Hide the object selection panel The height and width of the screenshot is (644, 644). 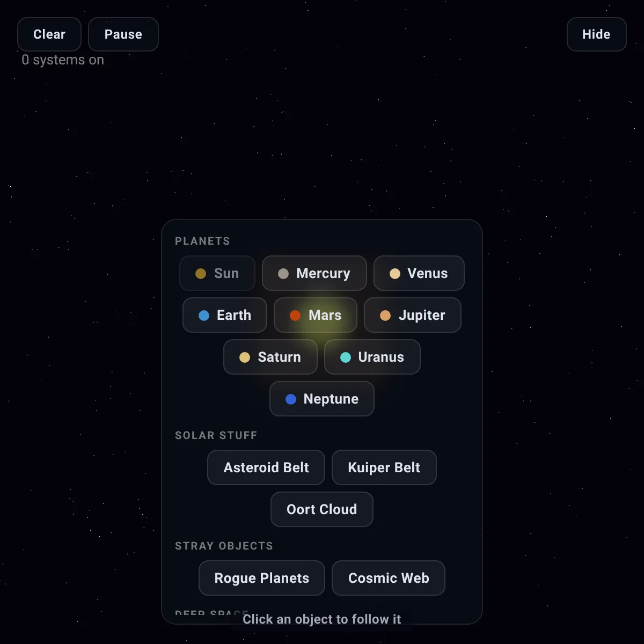coord(597,34)
